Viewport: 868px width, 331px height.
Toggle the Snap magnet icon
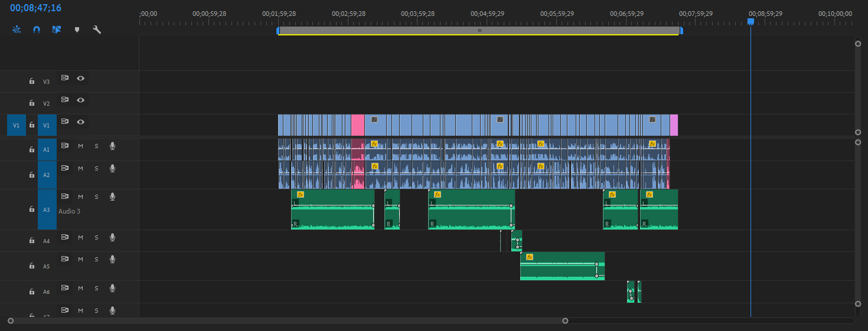tap(37, 29)
